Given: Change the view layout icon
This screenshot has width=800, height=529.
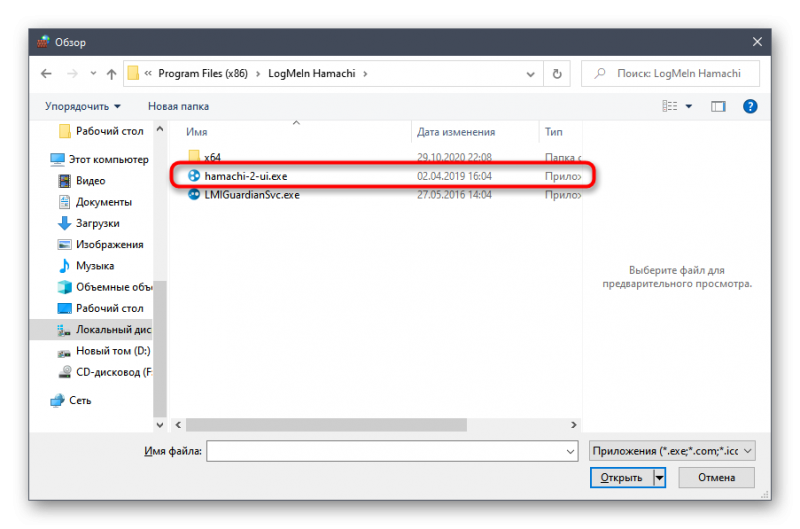Looking at the screenshot, I should [x=669, y=106].
